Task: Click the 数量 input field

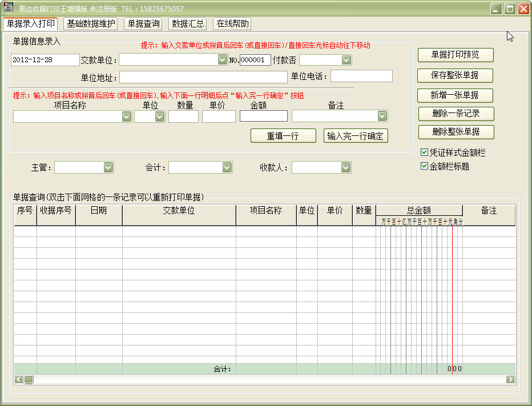Action: pyautogui.click(x=183, y=116)
